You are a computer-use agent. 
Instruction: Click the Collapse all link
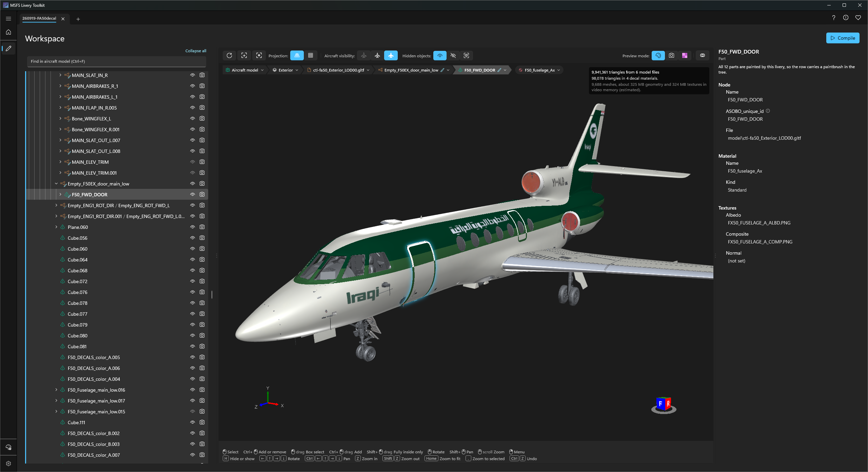pos(196,51)
